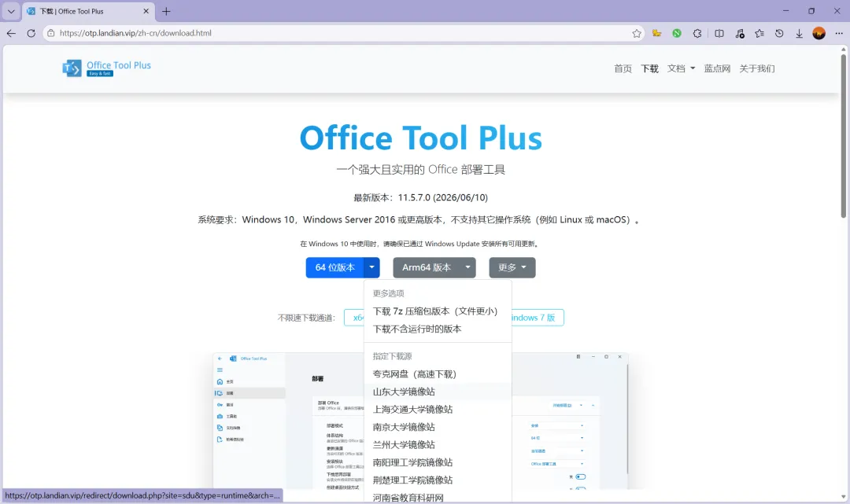Open the tab list chevron
This screenshot has height=504, width=850.
11,11
